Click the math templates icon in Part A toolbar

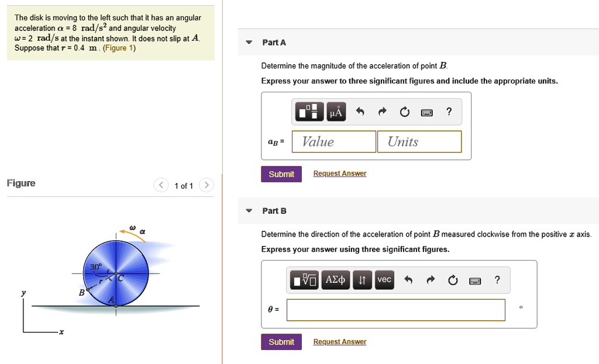click(311, 112)
